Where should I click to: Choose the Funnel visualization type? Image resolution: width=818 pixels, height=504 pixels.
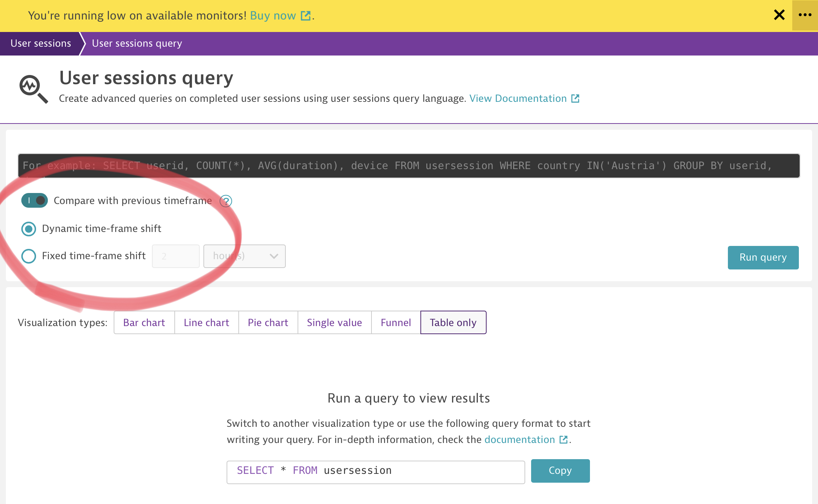coord(395,322)
